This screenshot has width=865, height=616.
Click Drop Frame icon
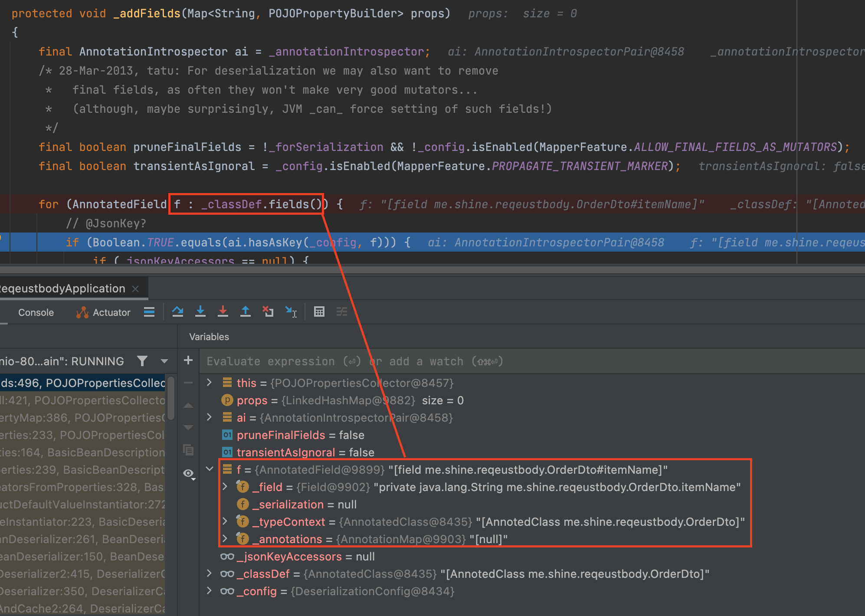click(268, 311)
